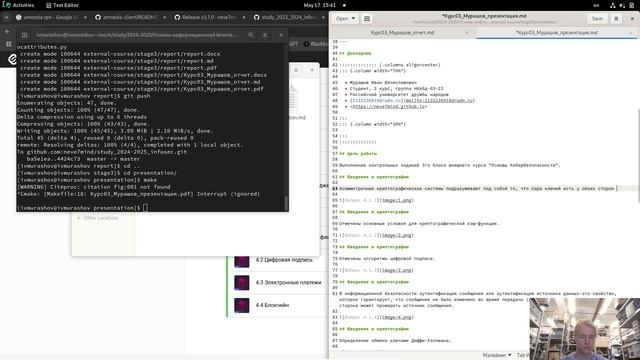Expand the browser tab list arrow

7,17
